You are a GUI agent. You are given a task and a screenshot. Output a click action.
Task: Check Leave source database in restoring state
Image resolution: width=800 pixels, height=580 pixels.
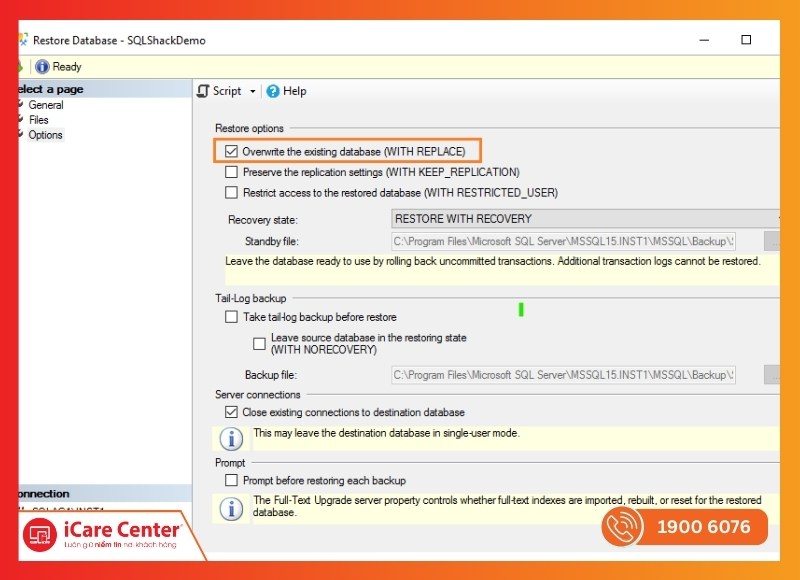coord(259,344)
